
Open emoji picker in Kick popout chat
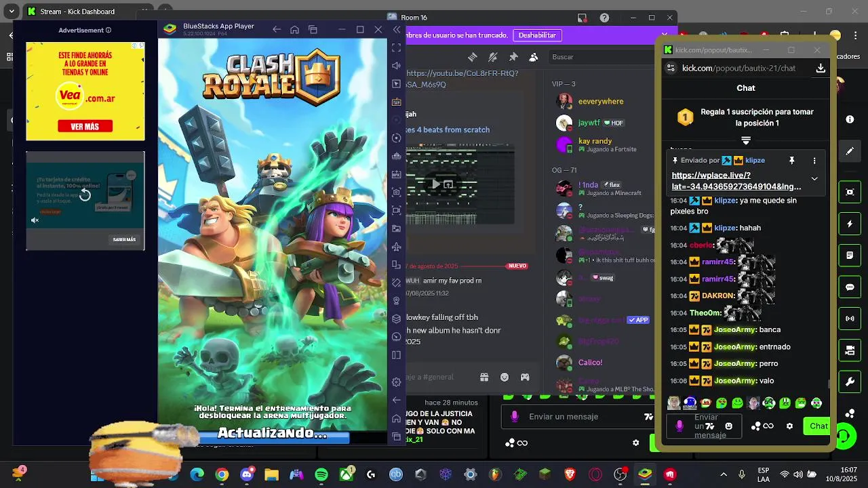729,426
